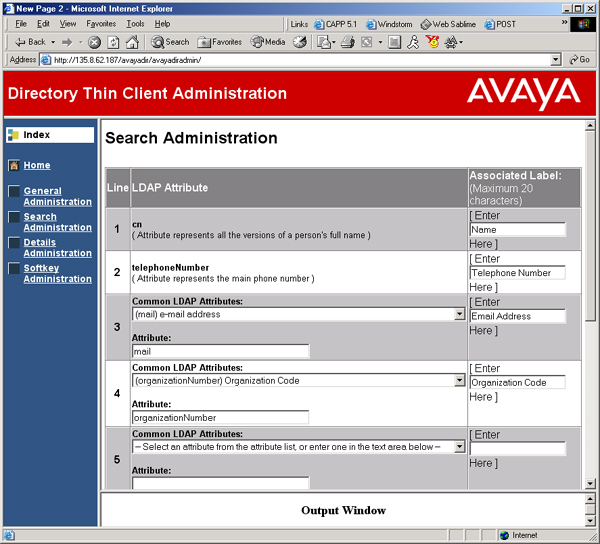Open Softkey Administration sidebar link

pos(57,273)
